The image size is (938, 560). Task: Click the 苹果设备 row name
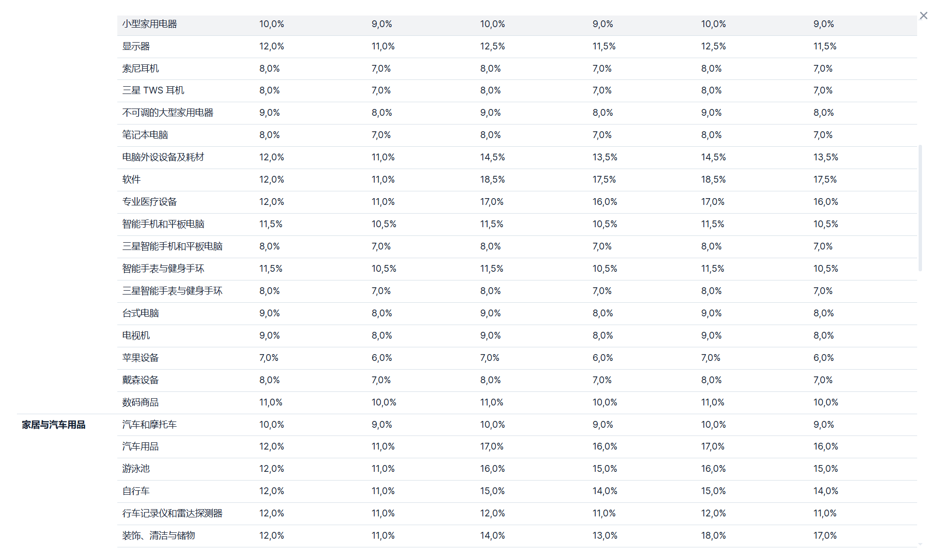[140, 358]
